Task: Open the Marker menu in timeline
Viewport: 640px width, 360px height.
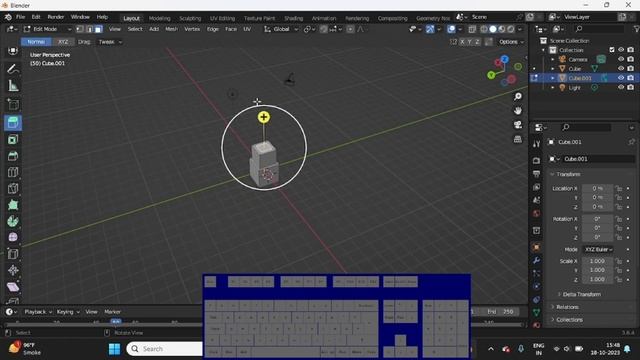Action: (112, 311)
